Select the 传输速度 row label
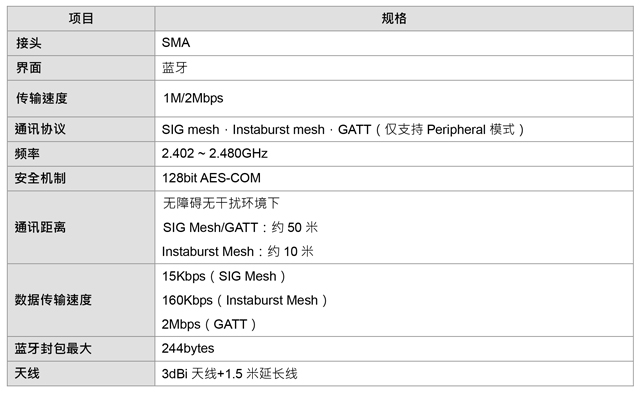 (42, 98)
